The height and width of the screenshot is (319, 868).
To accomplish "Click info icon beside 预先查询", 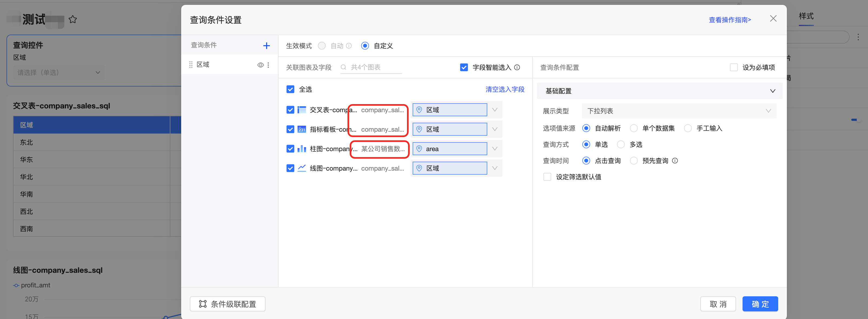I will tap(675, 161).
